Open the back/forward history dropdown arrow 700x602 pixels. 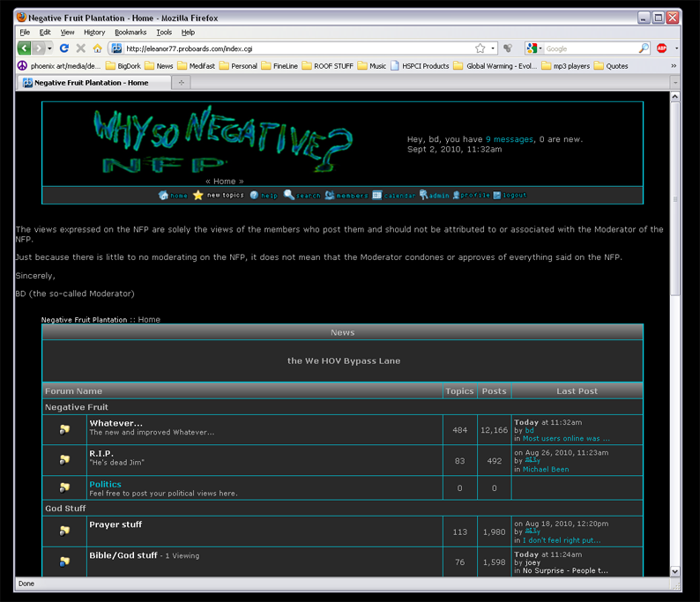[49, 48]
